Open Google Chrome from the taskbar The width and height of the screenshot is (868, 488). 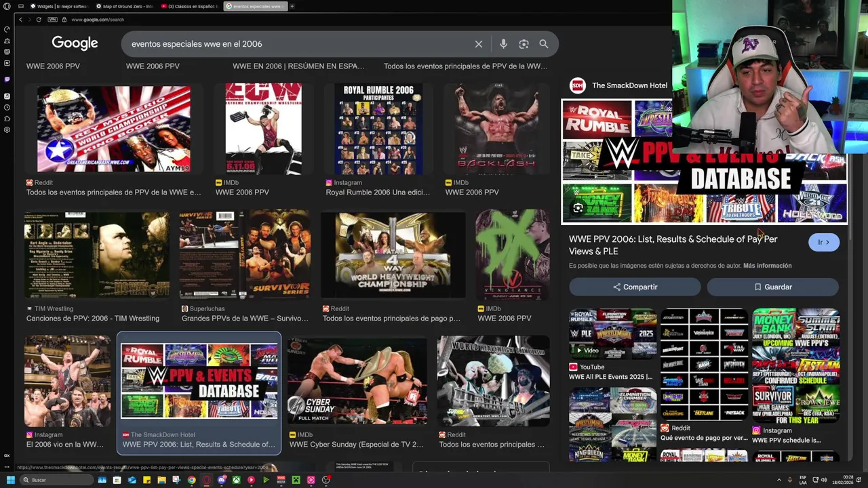pos(191,480)
